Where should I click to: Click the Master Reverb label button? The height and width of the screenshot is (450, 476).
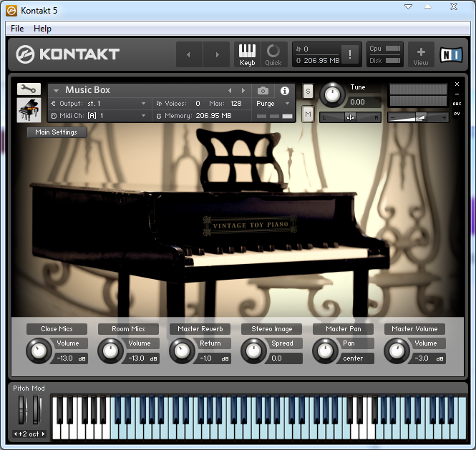[x=200, y=329]
